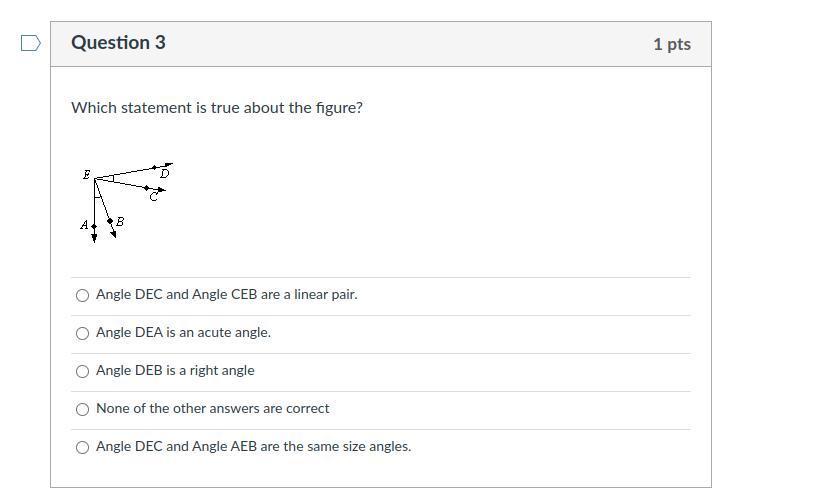Select the 'None of the other answers' radio button

83,409
